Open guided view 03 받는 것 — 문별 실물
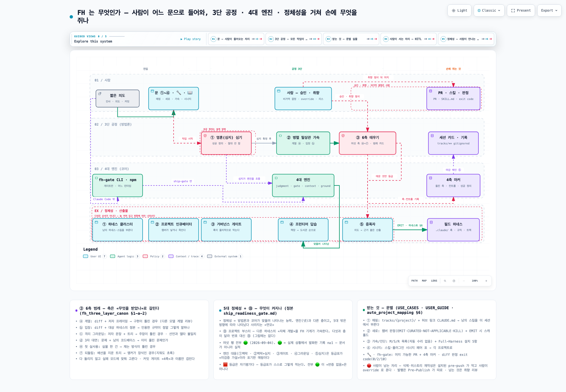566x392 pixels. pyautogui.click(x=351, y=39)
